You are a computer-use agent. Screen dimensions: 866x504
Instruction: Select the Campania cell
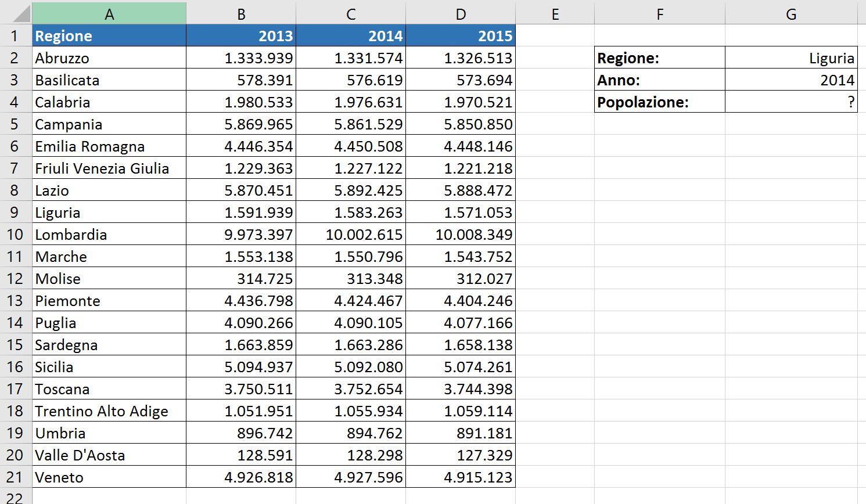click(x=109, y=124)
